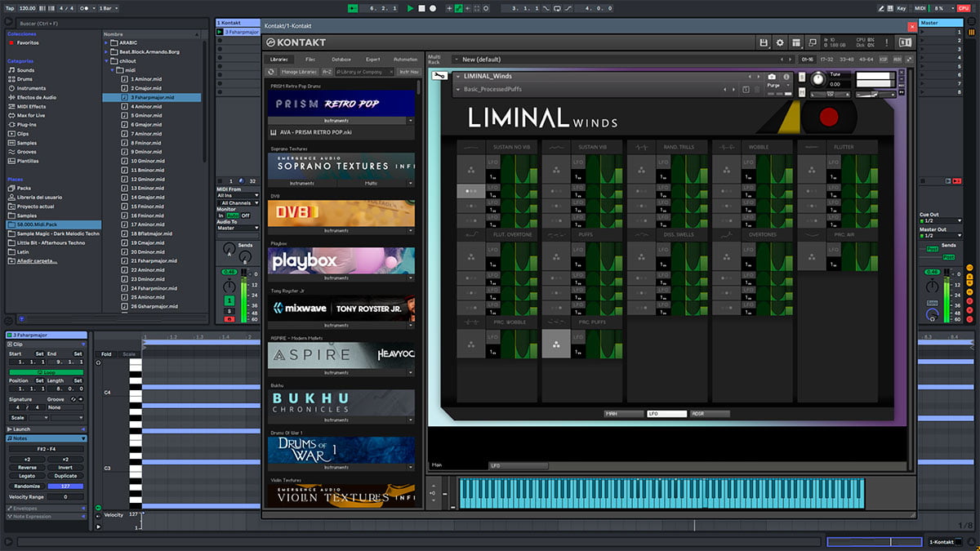
Task: Open the MIDI From All Ins dropdown
Action: (237, 196)
